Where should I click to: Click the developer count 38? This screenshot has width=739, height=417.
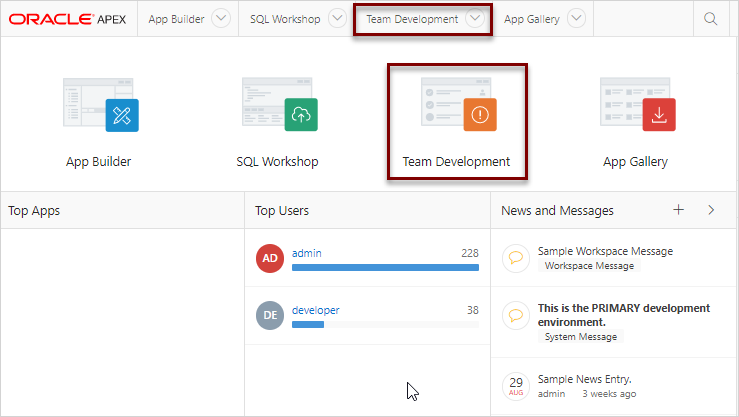[473, 310]
